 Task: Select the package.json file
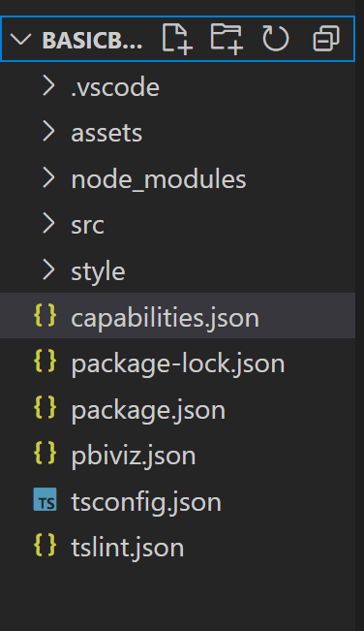177,408
